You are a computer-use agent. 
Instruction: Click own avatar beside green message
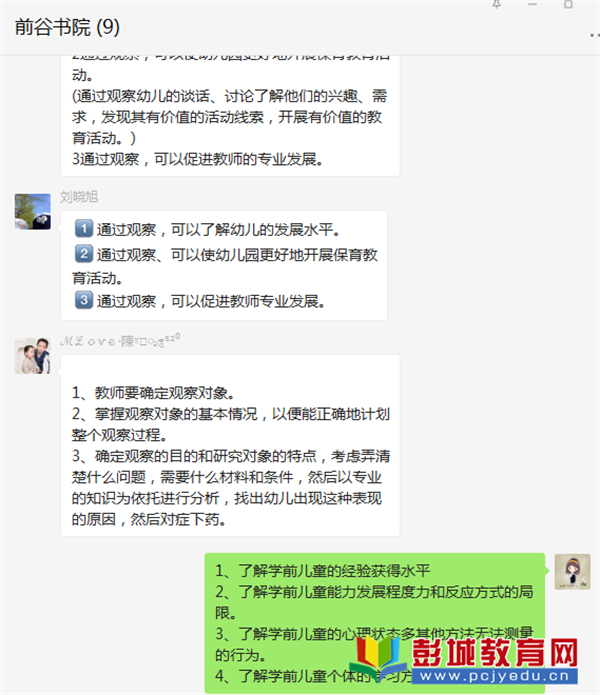pos(572,571)
